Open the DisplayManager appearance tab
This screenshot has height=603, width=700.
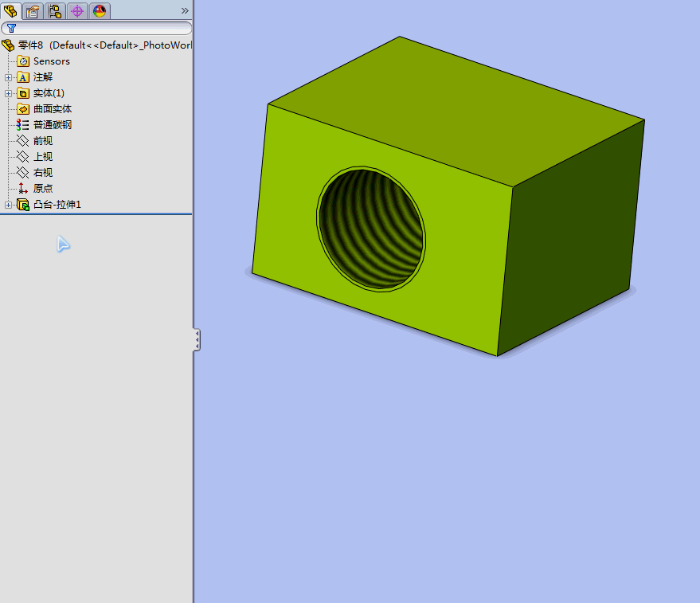coord(100,10)
